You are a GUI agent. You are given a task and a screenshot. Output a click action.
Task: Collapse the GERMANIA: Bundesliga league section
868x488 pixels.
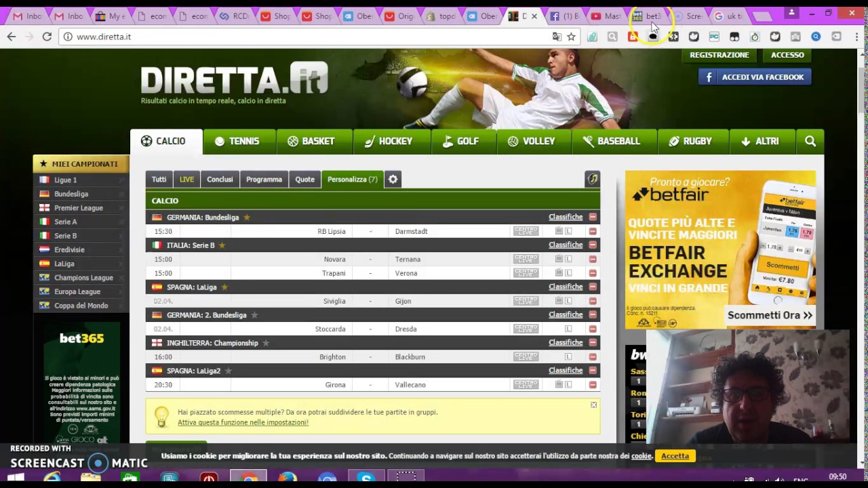pyautogui.click(x=593, y=217)
